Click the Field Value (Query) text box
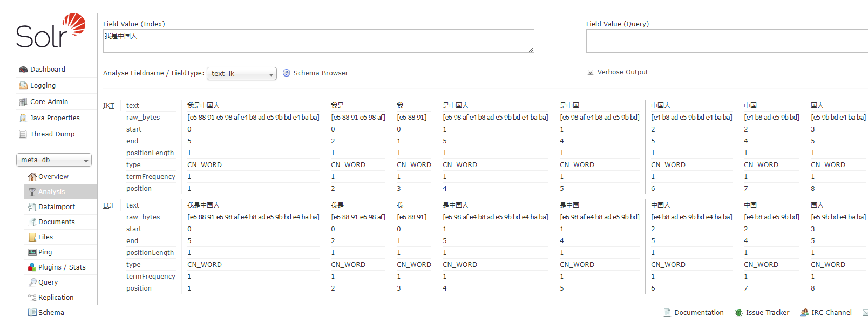 click(727, 41)
